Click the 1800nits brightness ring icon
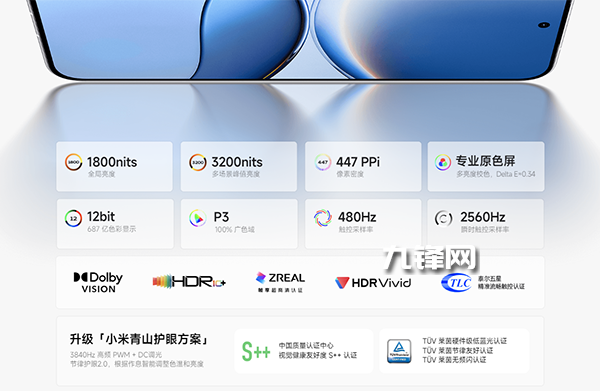This screenshot has width=600, height=391. click(73, 162)
